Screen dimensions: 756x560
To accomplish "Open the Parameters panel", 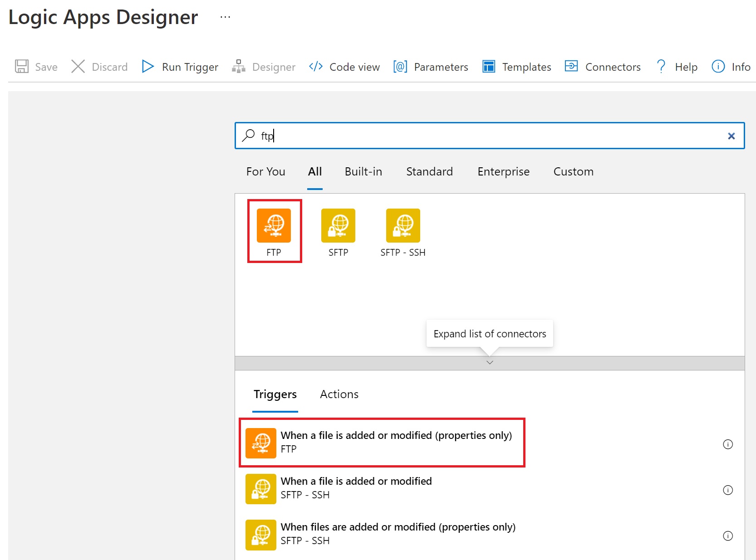I will [431, 67].
